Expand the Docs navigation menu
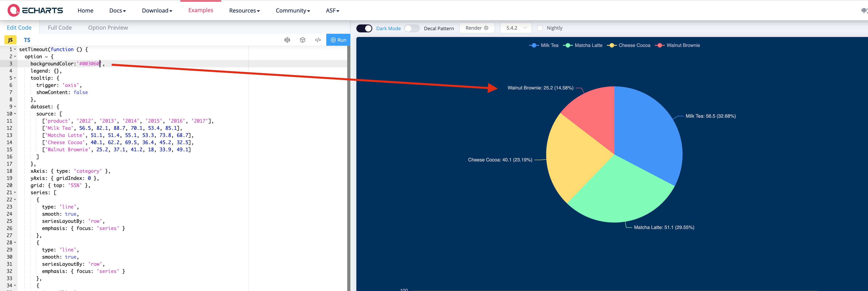 117,10
